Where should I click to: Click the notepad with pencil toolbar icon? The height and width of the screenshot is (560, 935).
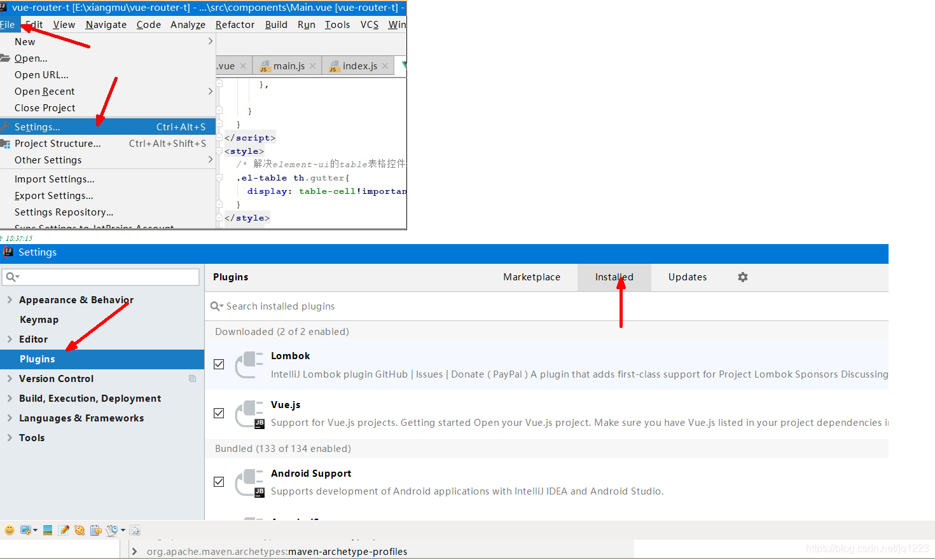64,530
